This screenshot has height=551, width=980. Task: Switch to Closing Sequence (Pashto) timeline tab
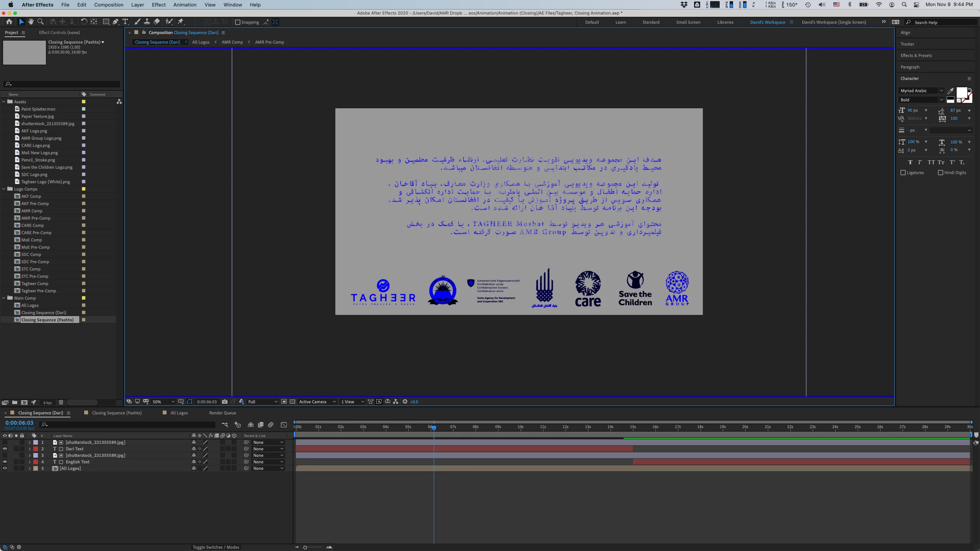pos(117,413)
